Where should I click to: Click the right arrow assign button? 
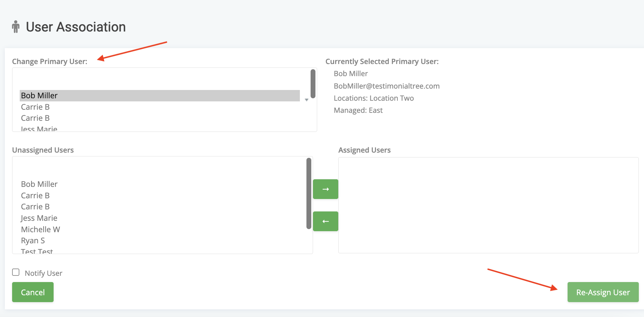325,189
